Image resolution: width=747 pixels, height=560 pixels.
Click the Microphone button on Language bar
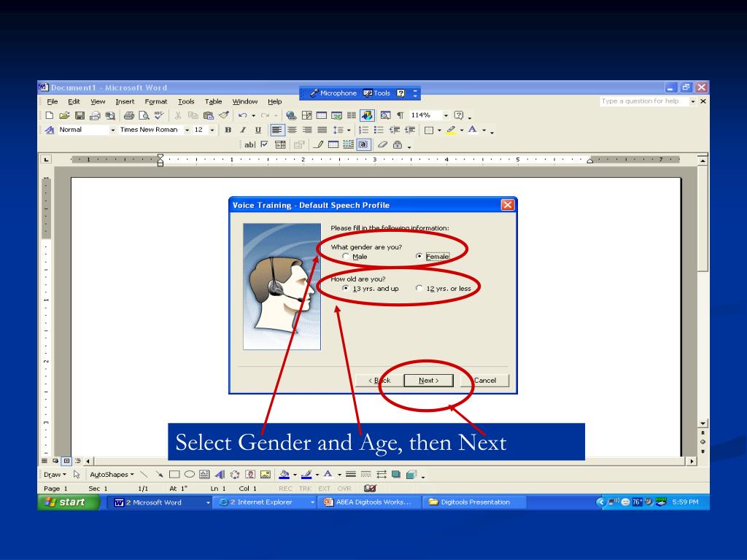pos(333,93)
